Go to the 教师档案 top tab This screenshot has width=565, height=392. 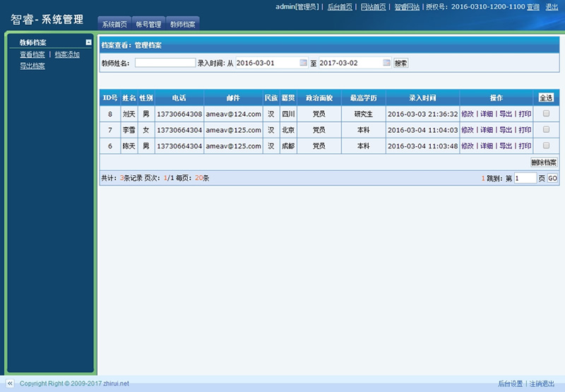point(184,24)
